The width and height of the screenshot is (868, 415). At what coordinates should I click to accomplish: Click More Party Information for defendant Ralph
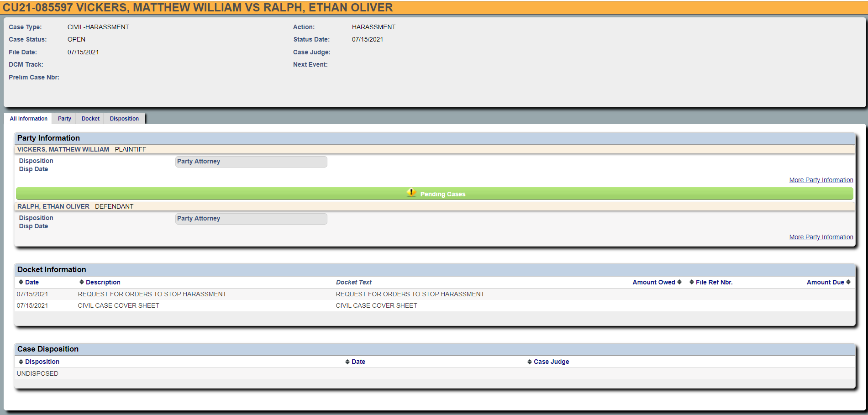click(821, 237)
